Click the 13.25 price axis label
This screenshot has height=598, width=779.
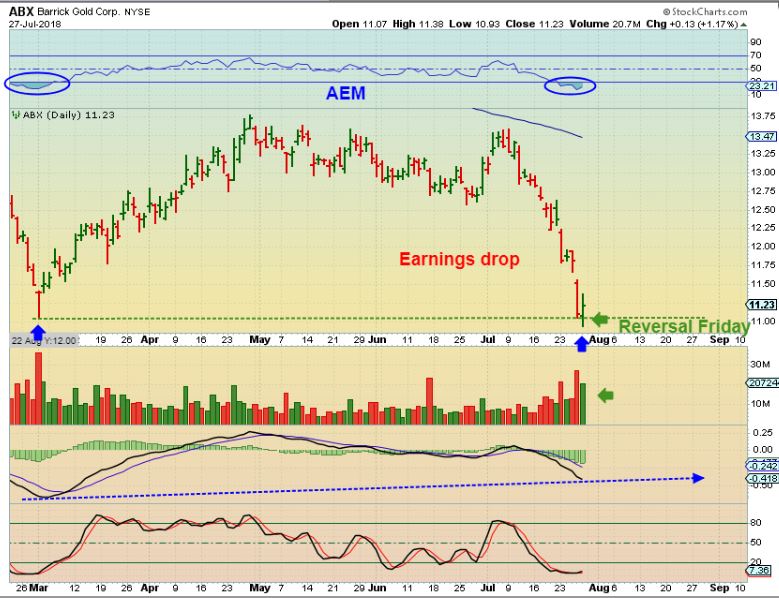pos(763,153)
